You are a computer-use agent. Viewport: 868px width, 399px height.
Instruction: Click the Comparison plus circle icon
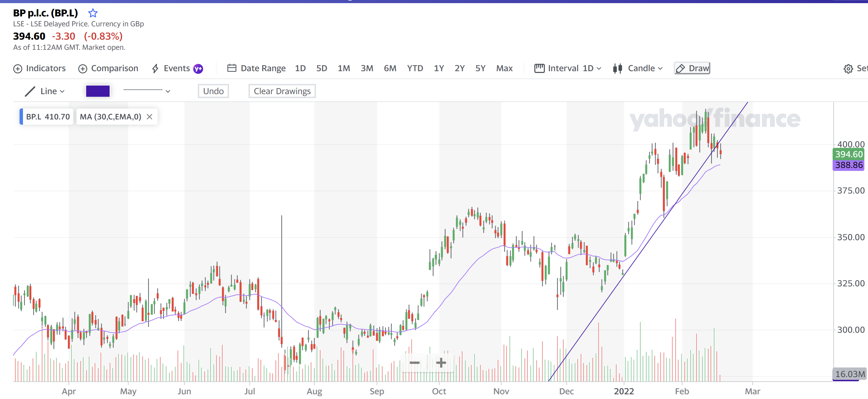click(82, 69)
